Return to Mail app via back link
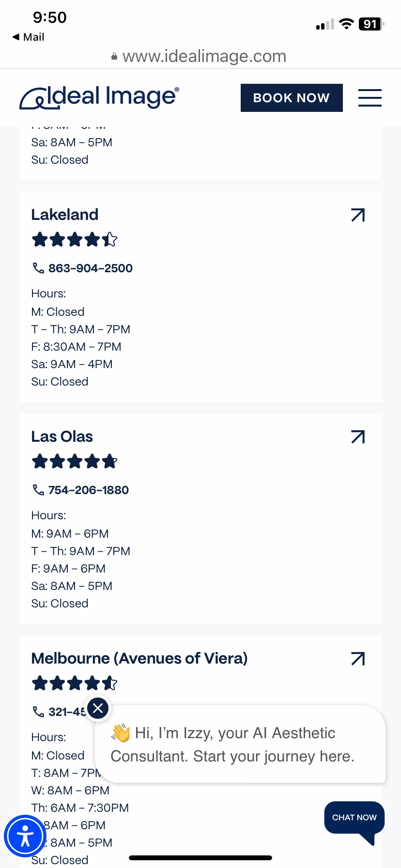This screenshot has height=868, width=401. (x=28, y=37)
